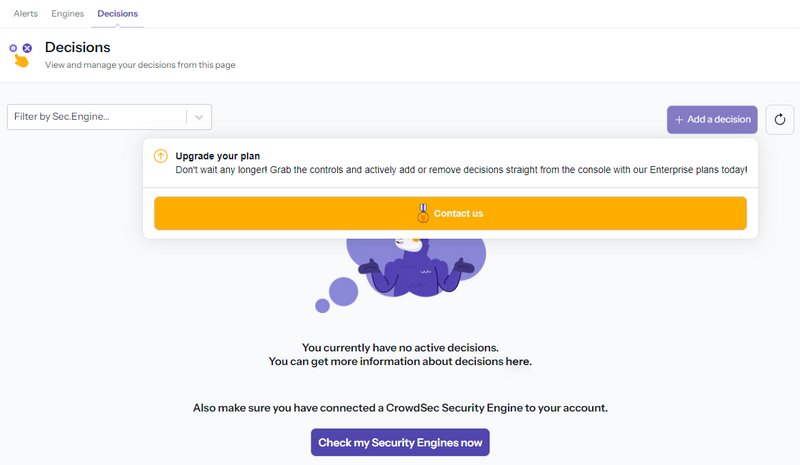The image size is (800, 465).
Task: Focus the Filter by Sec.Engine field
Action: (x=97, y=117)
